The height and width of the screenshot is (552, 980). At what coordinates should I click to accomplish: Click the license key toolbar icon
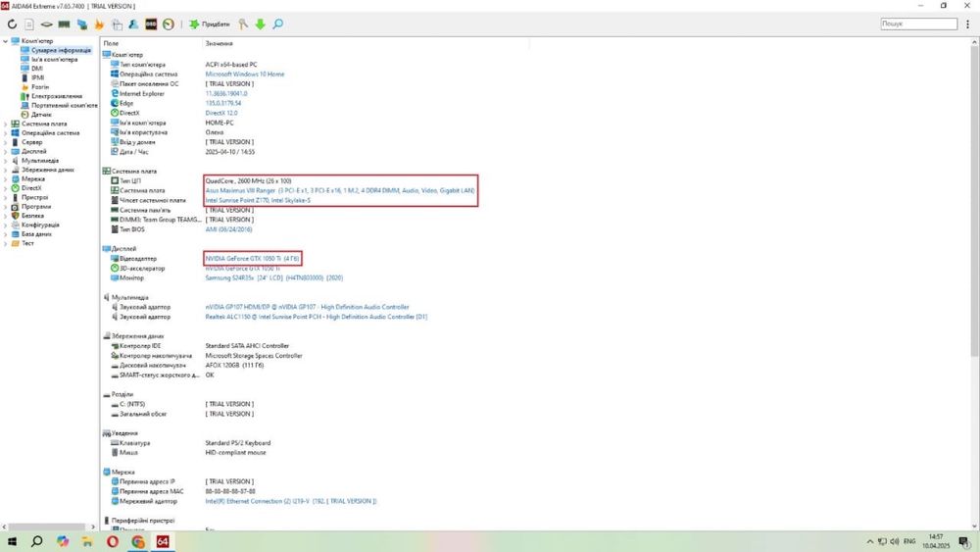[243, 24]
